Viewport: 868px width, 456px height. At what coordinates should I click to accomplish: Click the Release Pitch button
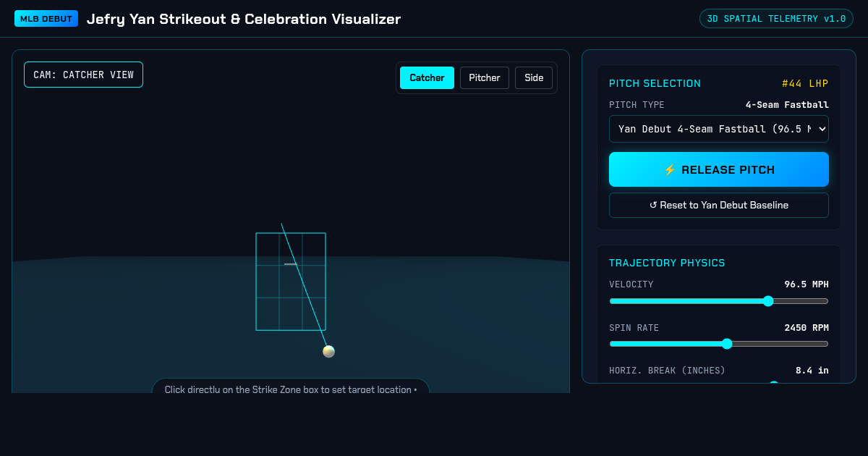click(719, 169)
